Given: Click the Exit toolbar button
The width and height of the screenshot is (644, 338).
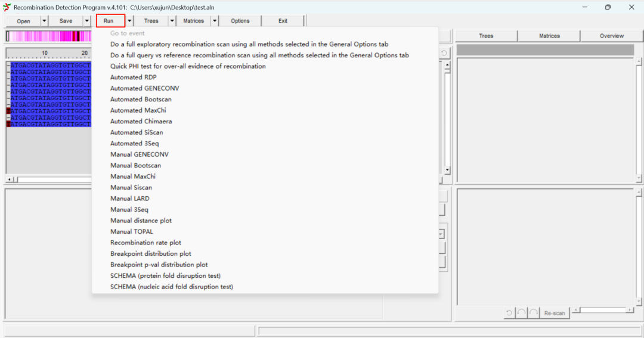Looking at the screenshot, I should point(283,20).
